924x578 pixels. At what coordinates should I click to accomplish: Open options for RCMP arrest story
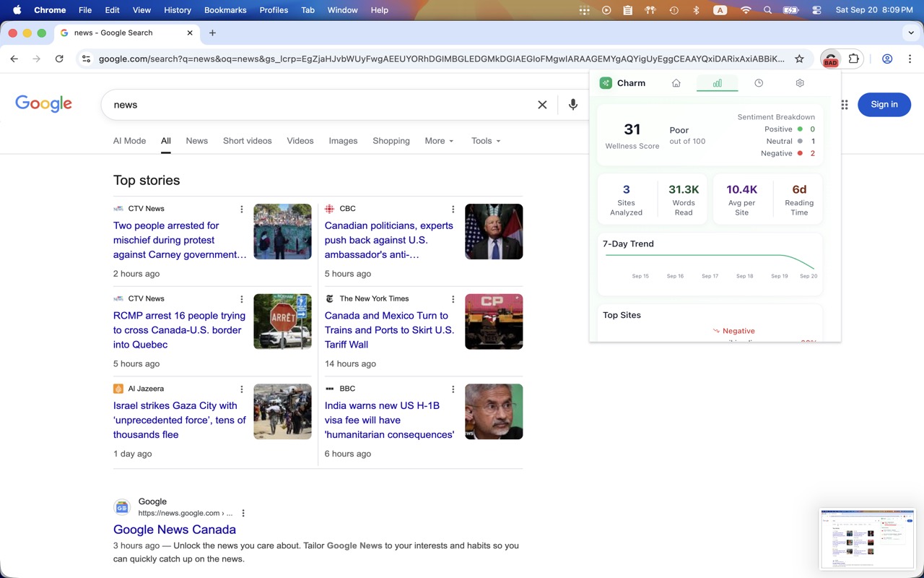[x=242, y=299]
